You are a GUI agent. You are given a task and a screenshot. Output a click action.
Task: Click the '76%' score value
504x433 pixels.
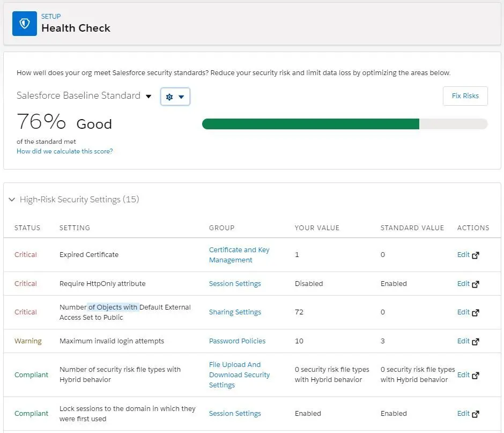click(41, 122)
